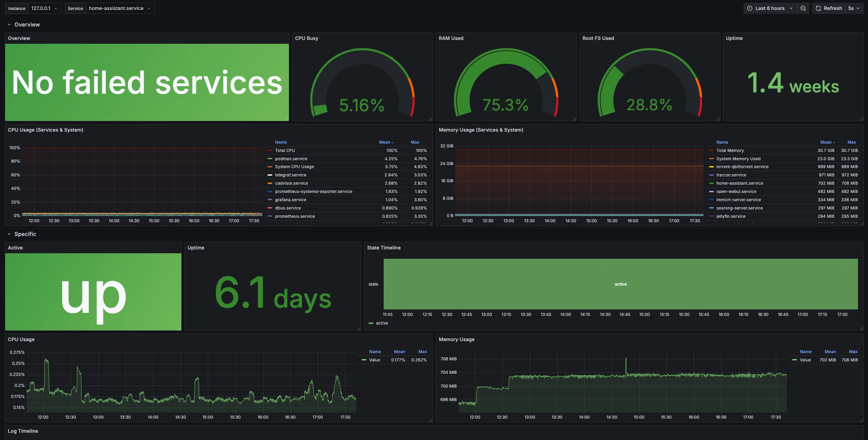Click the red series marker beside Total CPU
The image size is (868, 440).
(270, 150)
